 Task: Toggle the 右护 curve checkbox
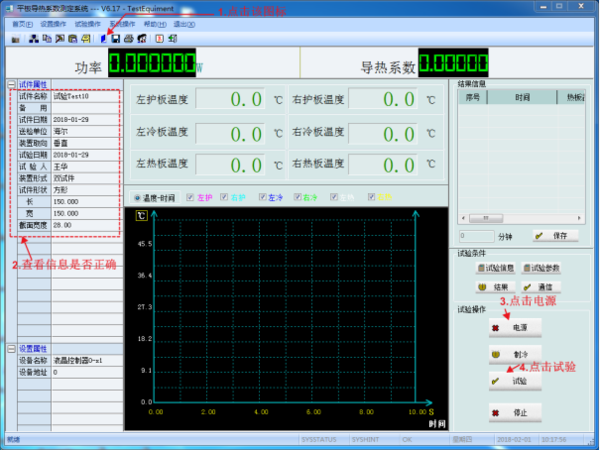coord(224,197)
